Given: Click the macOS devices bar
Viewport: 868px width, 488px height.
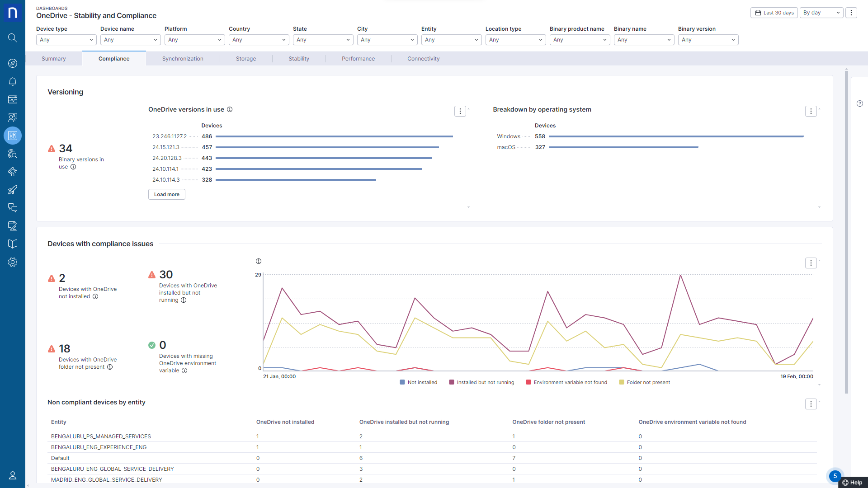Looking at the screenshot, I should 623,147.
